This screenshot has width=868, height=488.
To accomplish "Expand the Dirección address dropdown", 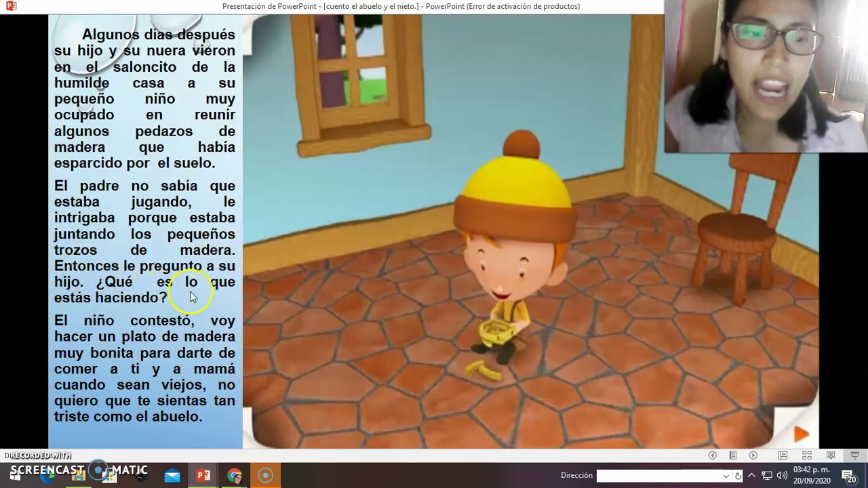I will pos(726,476).
